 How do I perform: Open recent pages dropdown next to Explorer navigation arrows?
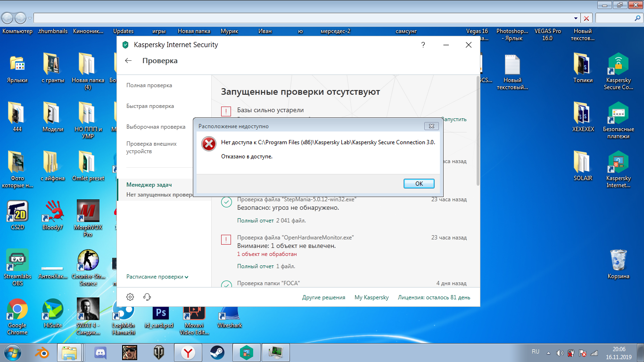[30, 18]
